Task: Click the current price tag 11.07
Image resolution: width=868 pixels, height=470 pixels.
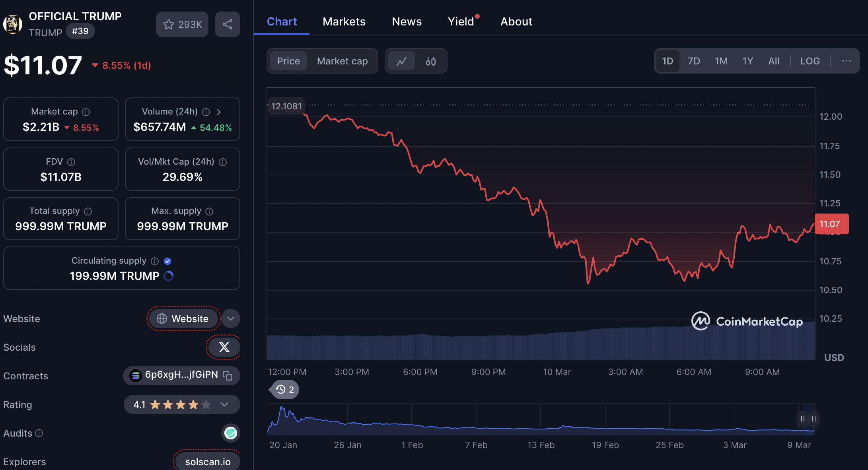Action: tap(831, 224)
